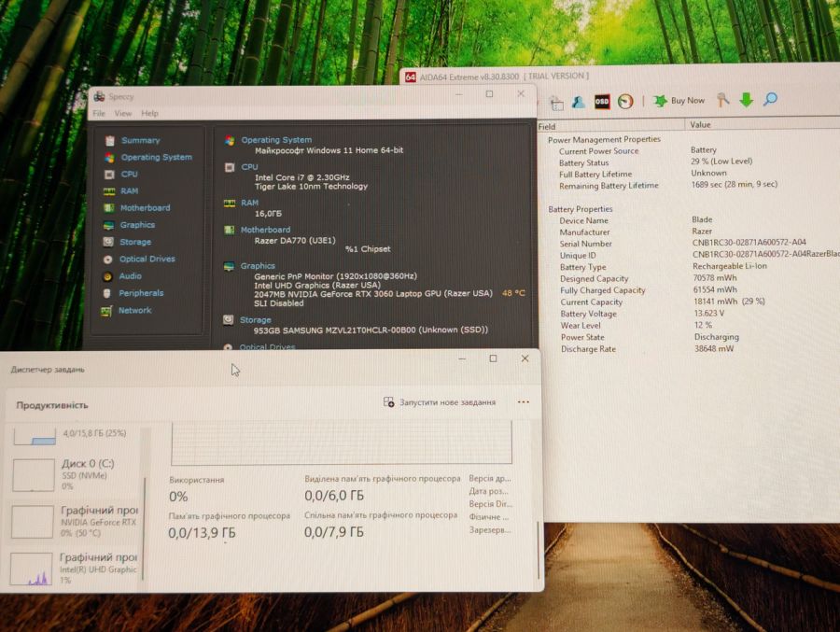Image resolution: width=840 pixels, height=632 pixels.
Task: Click the Storage drive icon in Speccy summary
Action: (229, 320)
